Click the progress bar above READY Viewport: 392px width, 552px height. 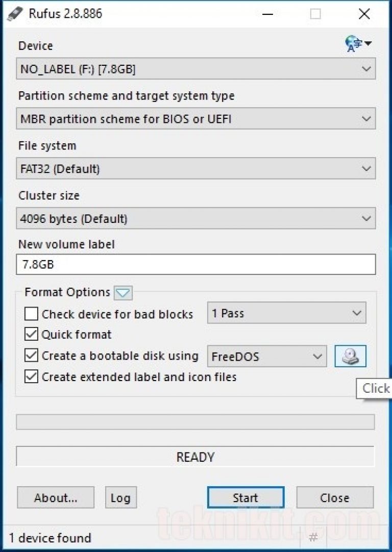(195, 422)
